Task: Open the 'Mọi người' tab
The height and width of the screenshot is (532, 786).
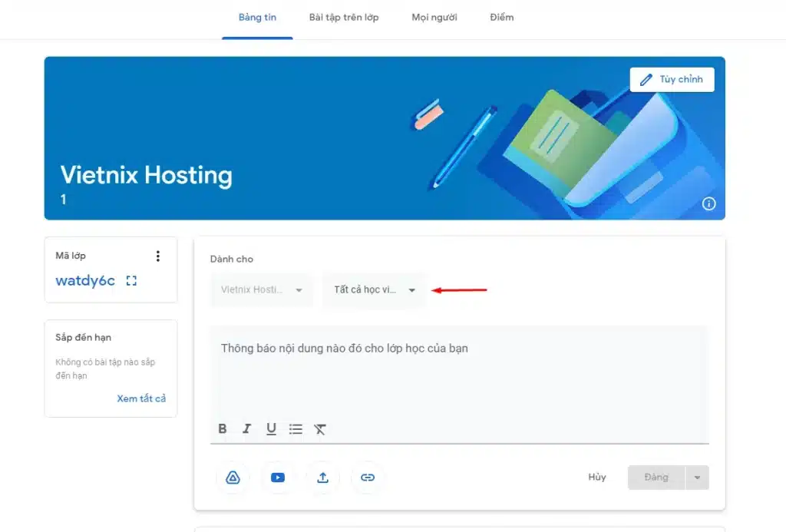Action: 434,18
